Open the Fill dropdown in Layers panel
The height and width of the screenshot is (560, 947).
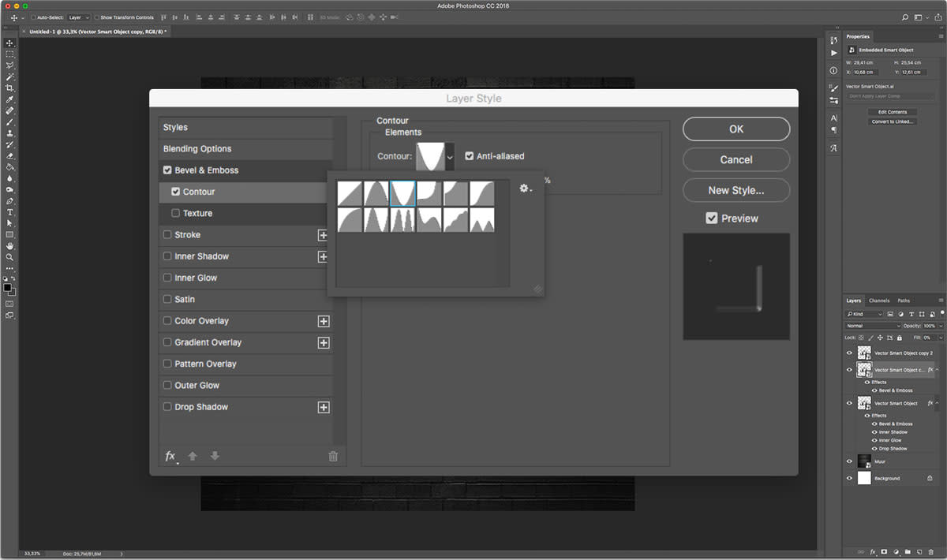(940, 338)
